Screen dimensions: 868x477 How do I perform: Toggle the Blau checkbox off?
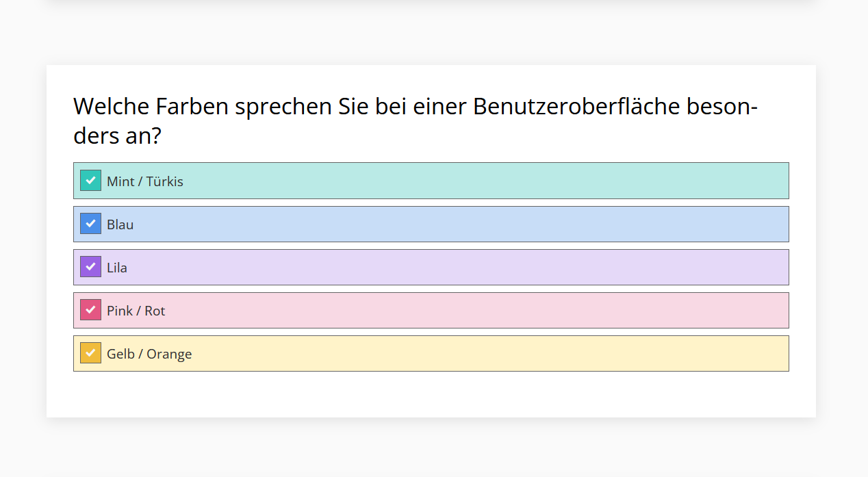(90, 224)
